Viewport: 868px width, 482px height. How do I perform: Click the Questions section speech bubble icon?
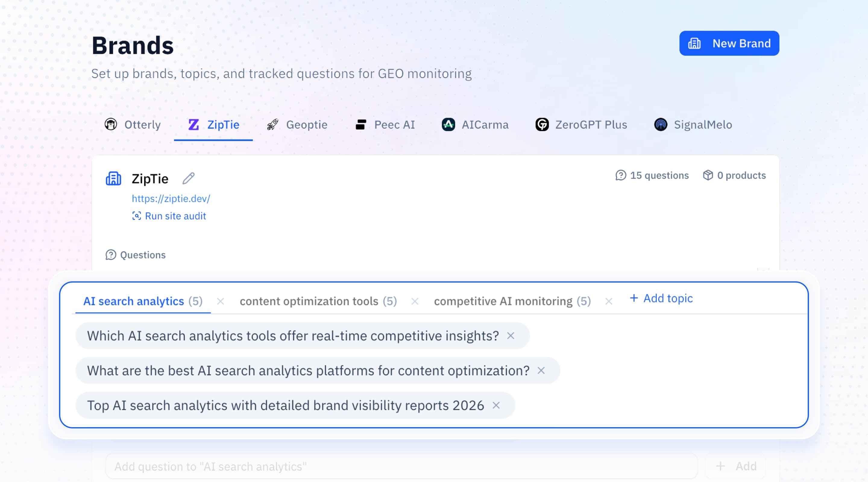click(x=111, y=255)
